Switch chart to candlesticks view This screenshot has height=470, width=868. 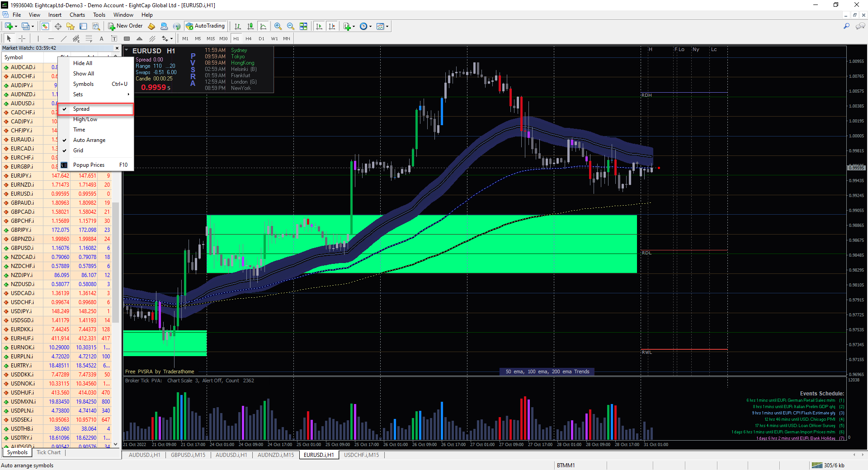coord(250,26)
